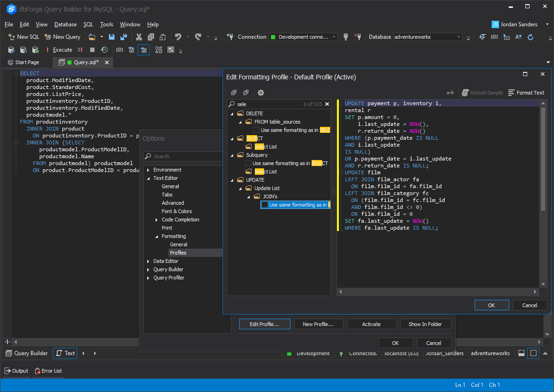Collapse the FROM table_sources node
This screenshot has width=554, height=392.
click(241, 122)
